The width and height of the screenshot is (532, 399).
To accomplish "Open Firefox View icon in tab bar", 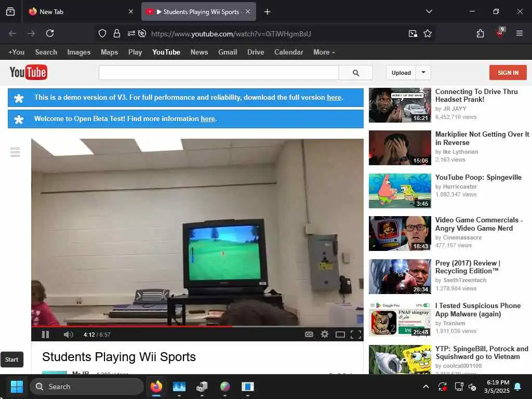I will coord(10,12).
